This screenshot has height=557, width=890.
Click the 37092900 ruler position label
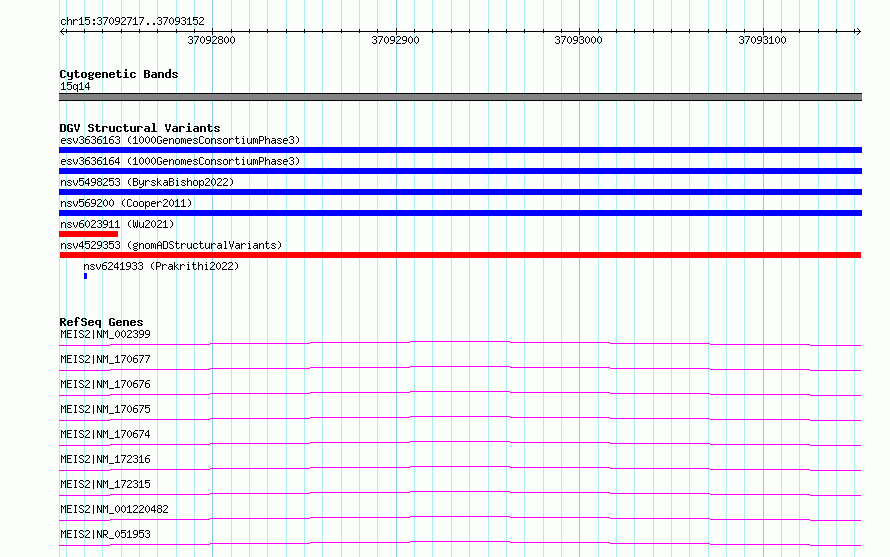[x=395, y=40]
